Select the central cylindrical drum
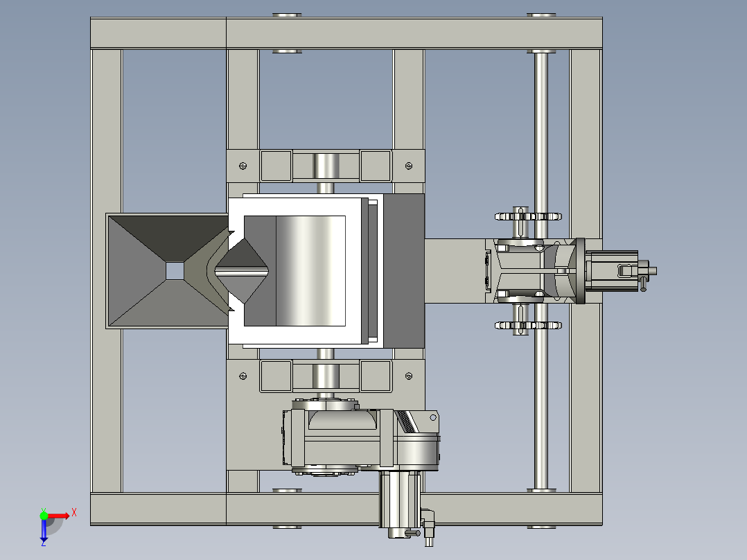The width and height of the screenshot is (747, 560). [310, 271]
